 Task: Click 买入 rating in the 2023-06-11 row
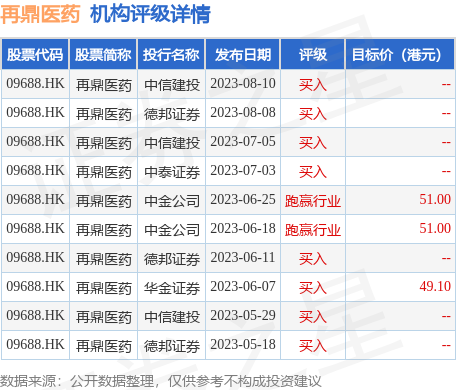pos(313,259)
